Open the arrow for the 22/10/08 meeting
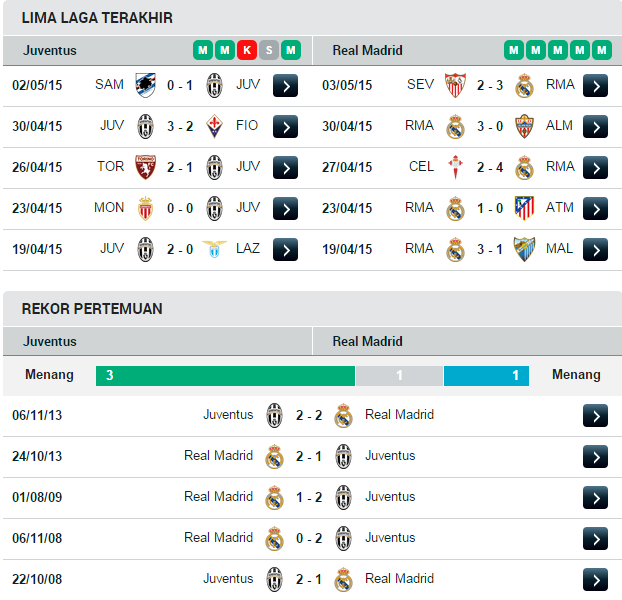The height and width of the screenshot is (600, 622). click(x=595, y=580)
